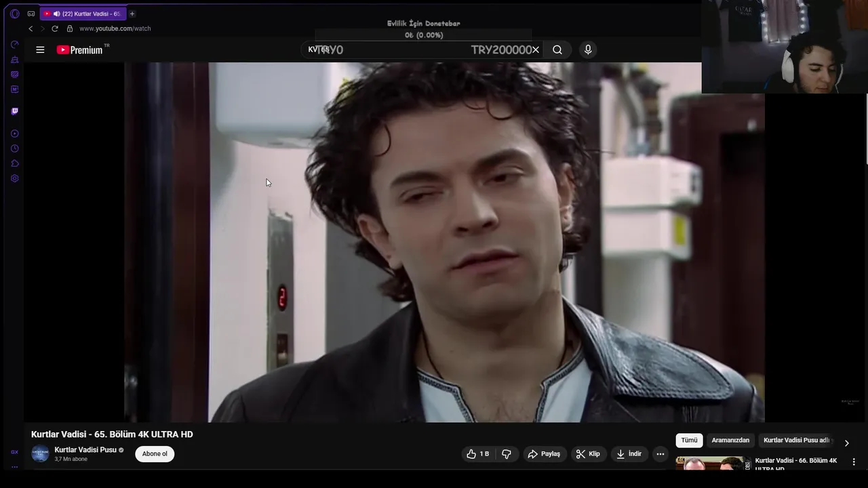Like the video (1 B thumbs up)
This screenshot has width=868, height=488.
[x=478, y=454]
